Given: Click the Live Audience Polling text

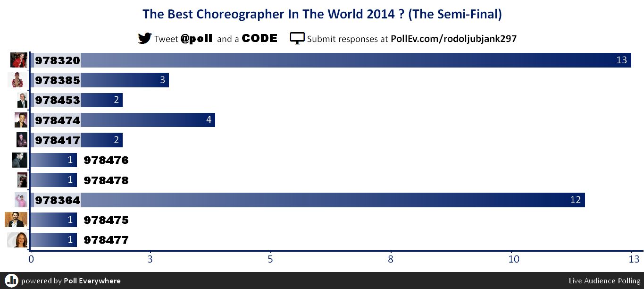Looking at the screenshot, I should point(604,280).
